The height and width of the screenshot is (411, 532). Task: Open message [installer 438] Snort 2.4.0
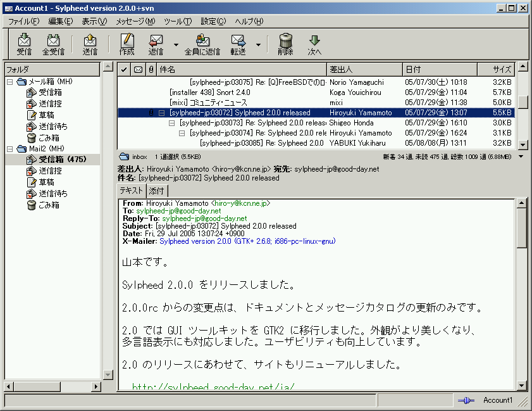(x=316, y=92)
